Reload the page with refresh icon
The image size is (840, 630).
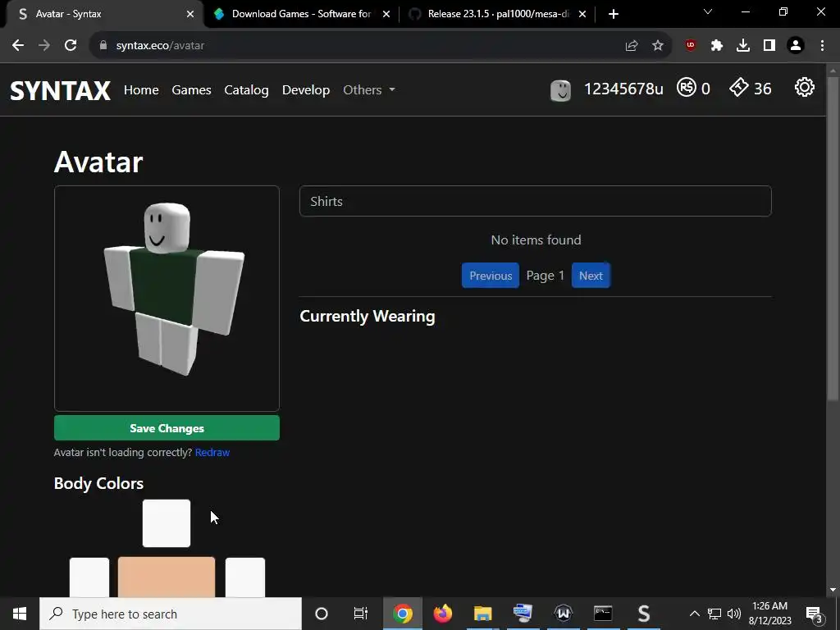tap(71, 46)
